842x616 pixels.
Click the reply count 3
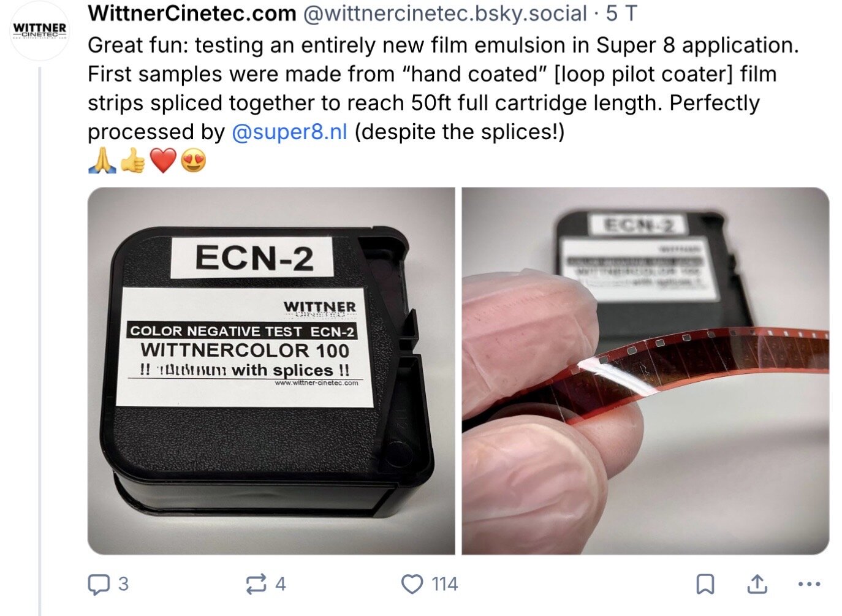click(123, 584)
